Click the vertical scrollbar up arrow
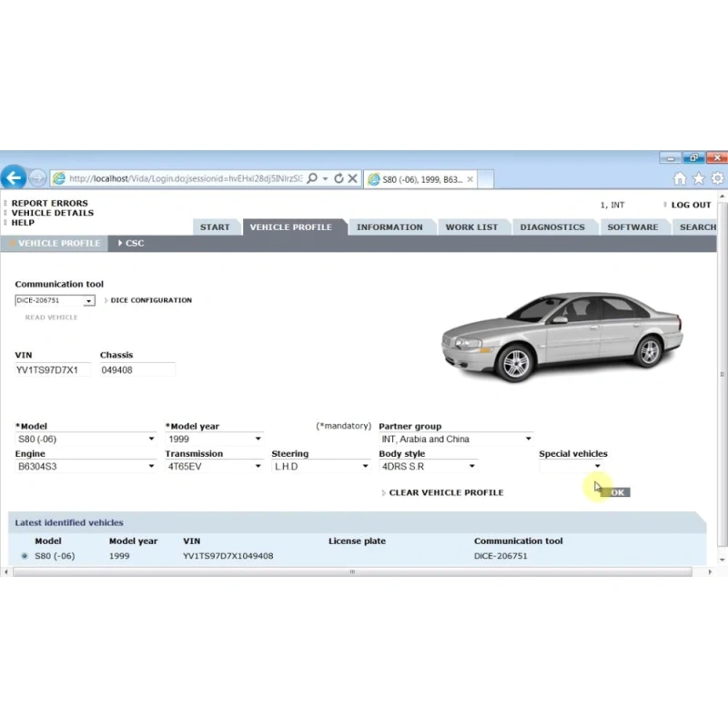The height and width of the screenshot is (728, 728). (x=722, y=197)
